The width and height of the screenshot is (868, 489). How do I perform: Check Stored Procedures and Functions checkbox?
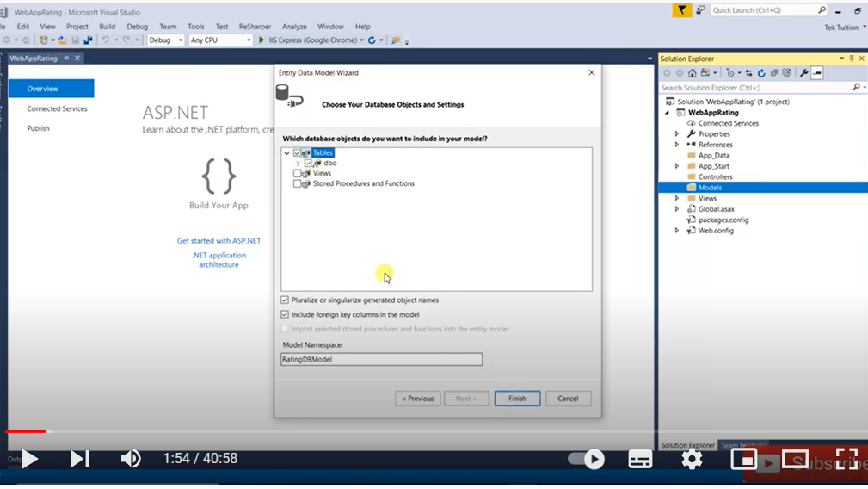coord(298,184)
